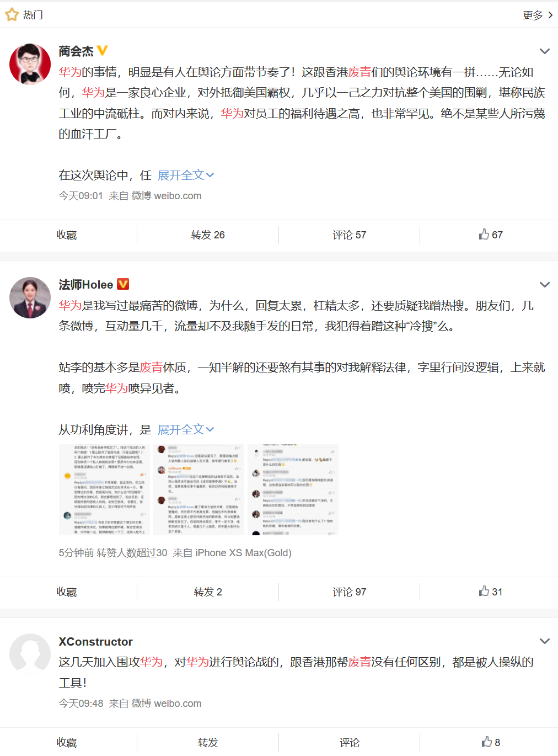This screenshot has width=558, height=756.
Task: Click red 废青 keyword in 蔺会杰's post
Action: click(360, 72)
